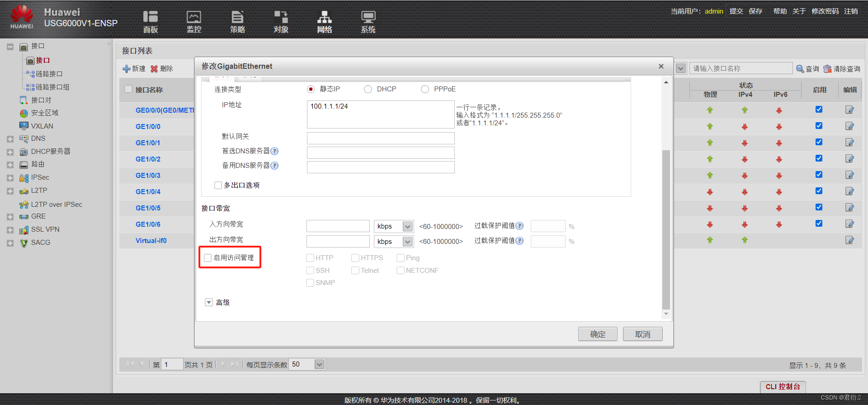
Task: Click the Huawei logo
Action: (x=22, y=17)
